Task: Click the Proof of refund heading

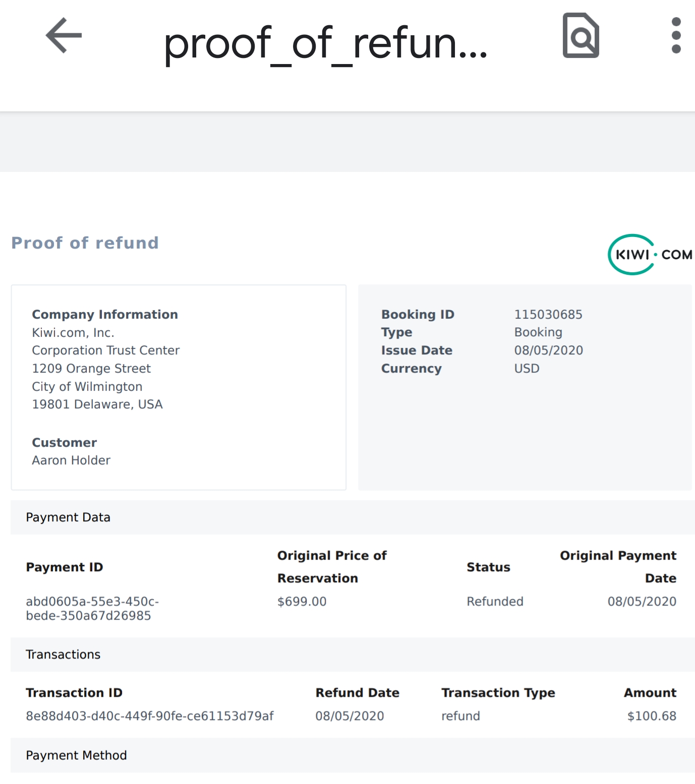Action: tap(85, 243)
